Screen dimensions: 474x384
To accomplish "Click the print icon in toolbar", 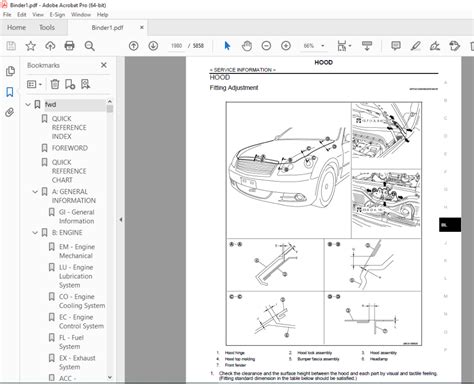I will coord(69,46).
